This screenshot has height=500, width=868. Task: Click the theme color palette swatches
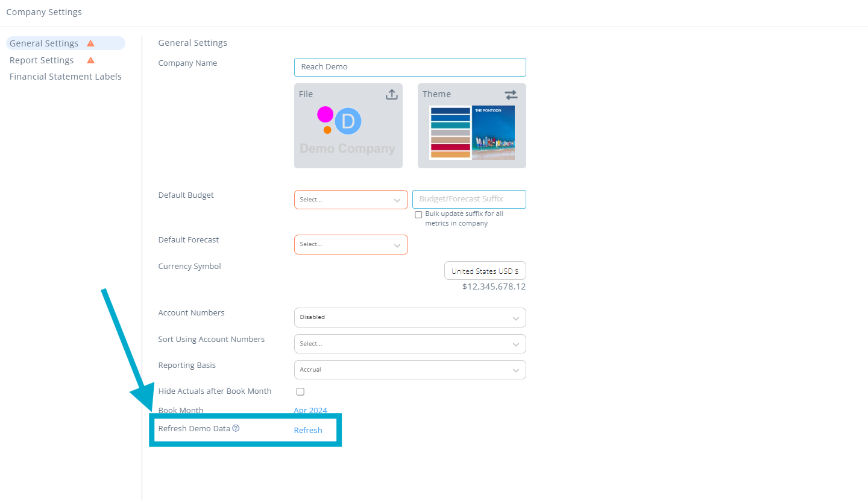(x=450, y=133)
